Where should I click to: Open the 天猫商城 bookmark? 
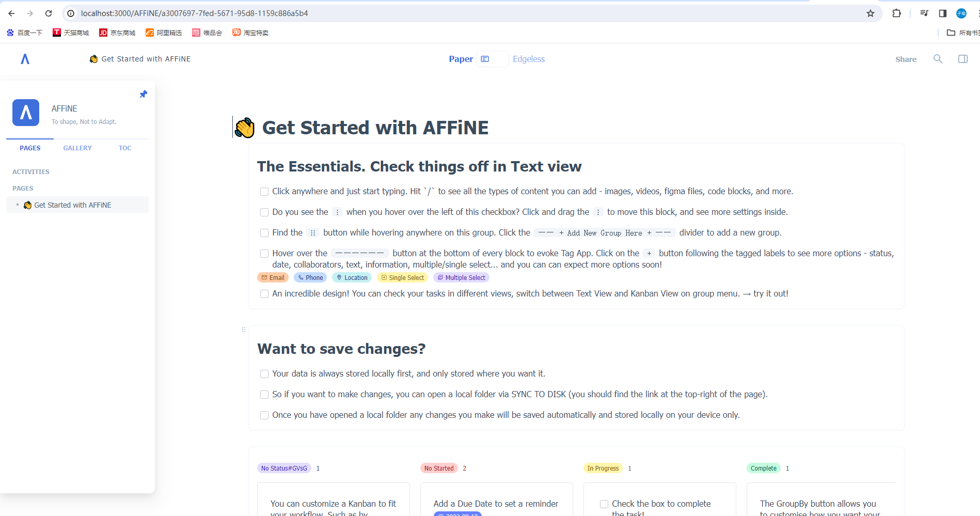pyautogui.click(x=71, y=33)
